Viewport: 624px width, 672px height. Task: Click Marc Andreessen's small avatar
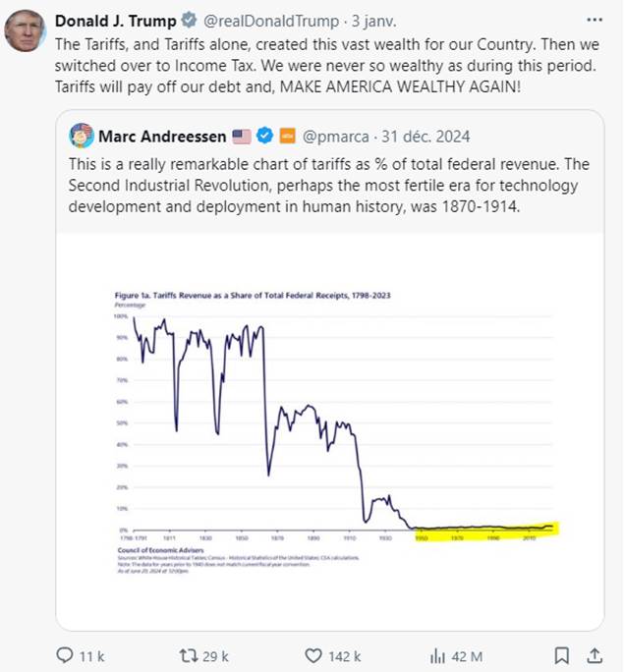82,136
